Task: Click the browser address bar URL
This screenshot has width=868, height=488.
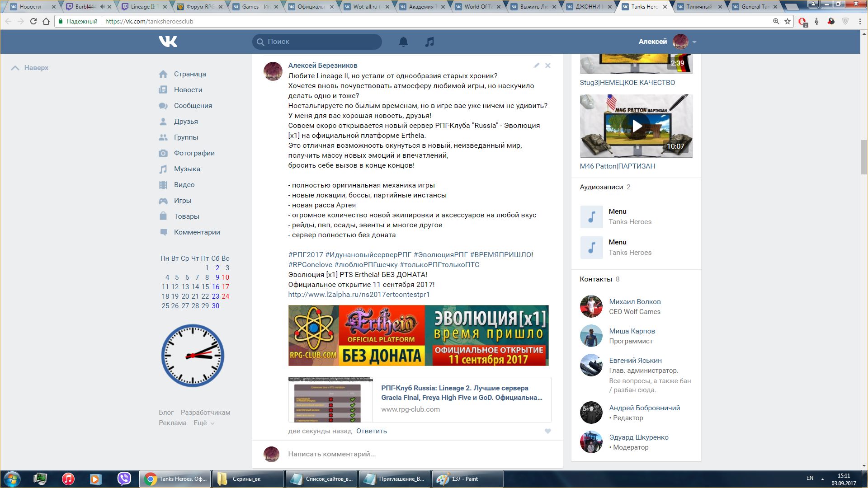Action: [x=149, y=21]
